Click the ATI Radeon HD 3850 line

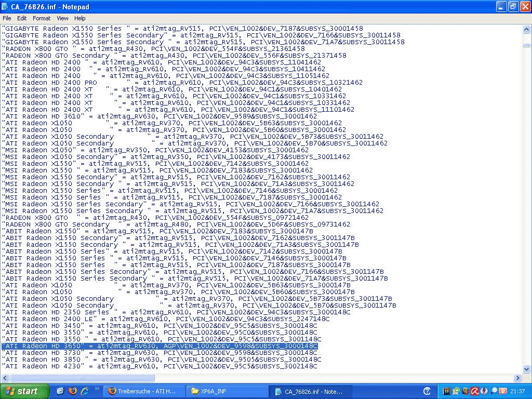pyautogui.click(x=162, y=360)
